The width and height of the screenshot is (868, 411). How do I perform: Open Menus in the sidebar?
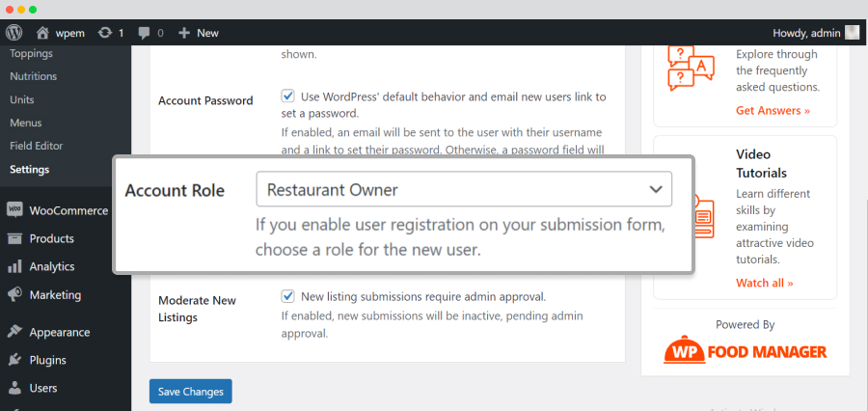26,123
